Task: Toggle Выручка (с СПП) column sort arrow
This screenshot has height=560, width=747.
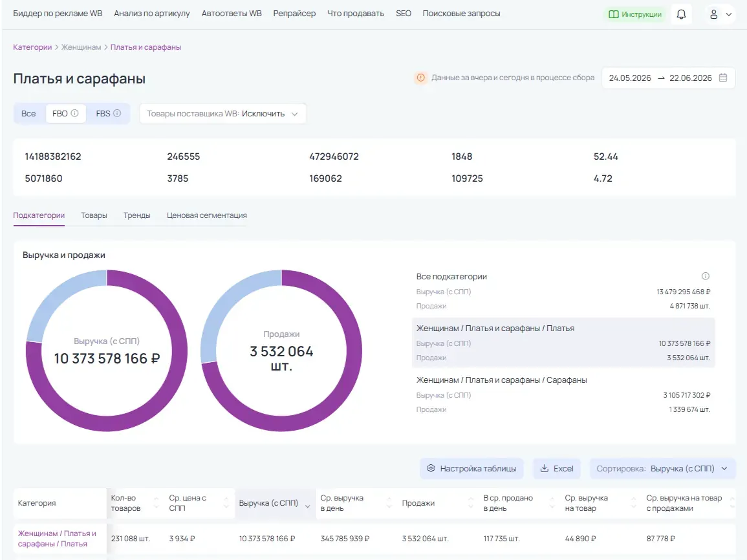Action: point(308,506)
